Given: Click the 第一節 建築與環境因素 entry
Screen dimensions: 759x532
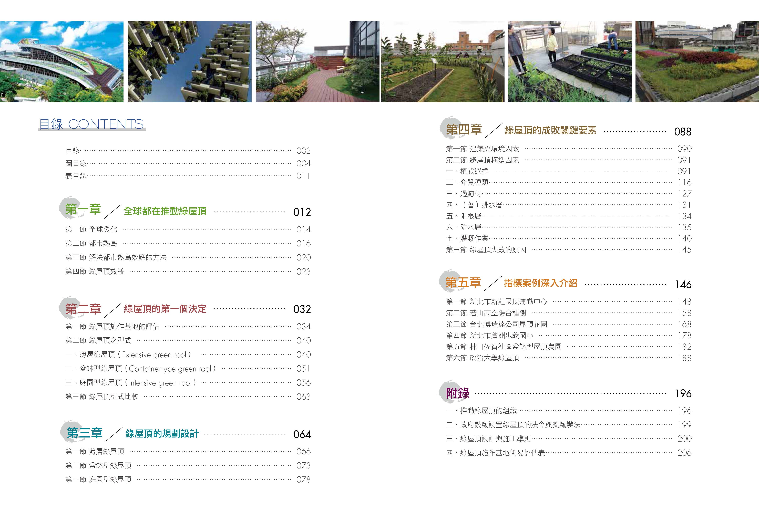Looking at the screenshot, I should click(569, 149).
